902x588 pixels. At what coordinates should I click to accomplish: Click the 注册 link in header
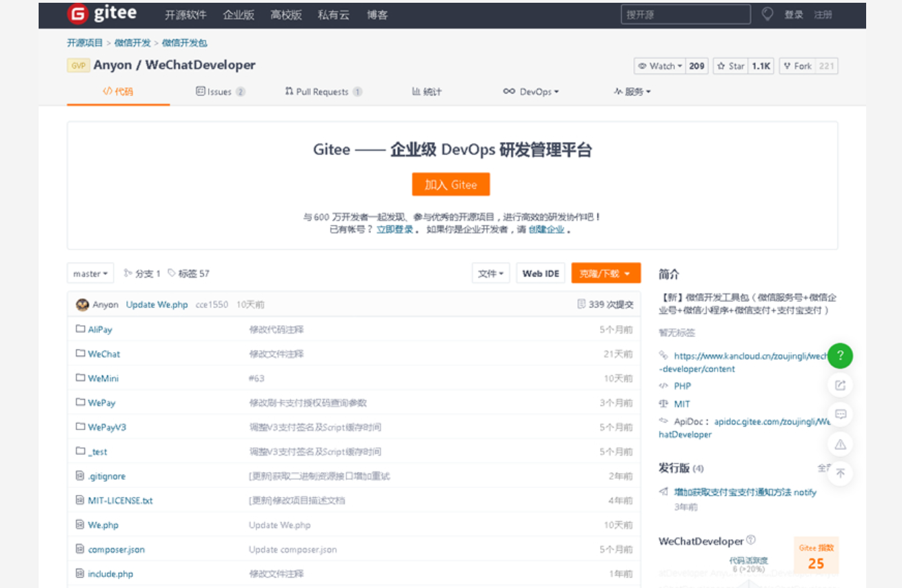point(823,14)
